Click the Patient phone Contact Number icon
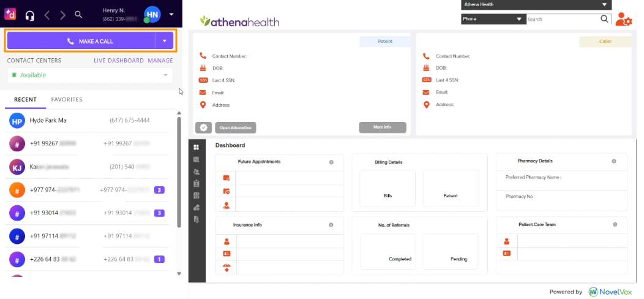644x299 pixels. coord(203,56)
